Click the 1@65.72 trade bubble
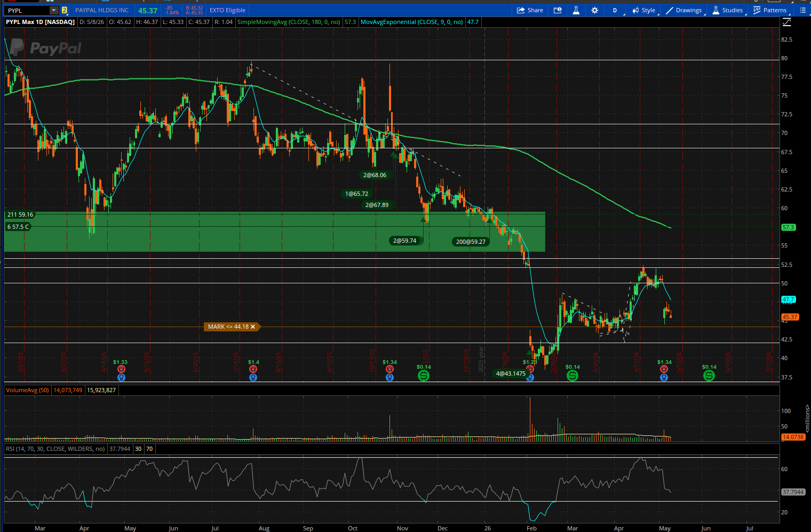Image resolution: width=811 pixels, height=532 pixels. pos(356,194)
